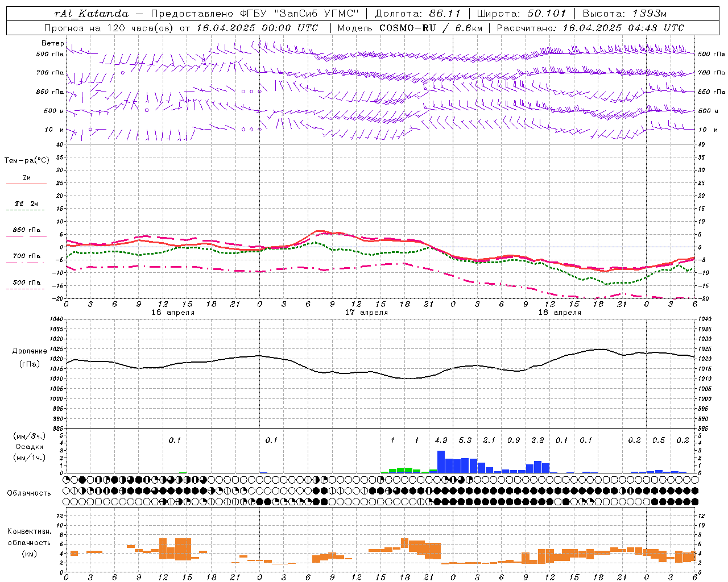The width and height of the screenshot is (728, 582).
Task: Click the 'Долгота: 86.11' header value
Action: click(417, 14)
